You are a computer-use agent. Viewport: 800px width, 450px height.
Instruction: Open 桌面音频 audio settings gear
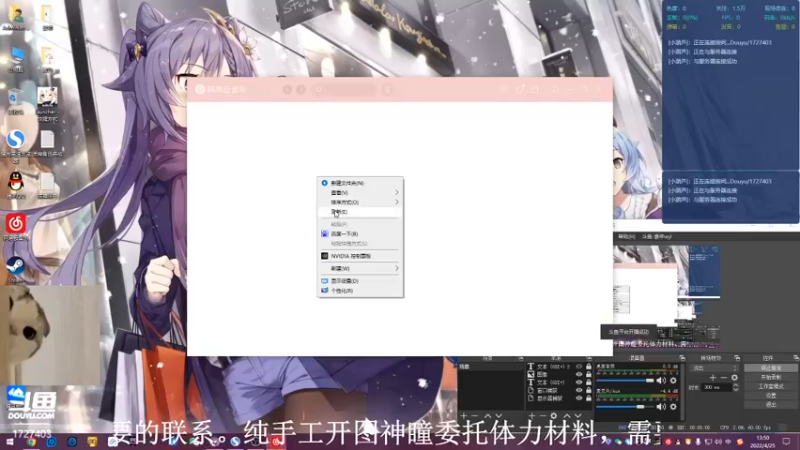point(673,381)
